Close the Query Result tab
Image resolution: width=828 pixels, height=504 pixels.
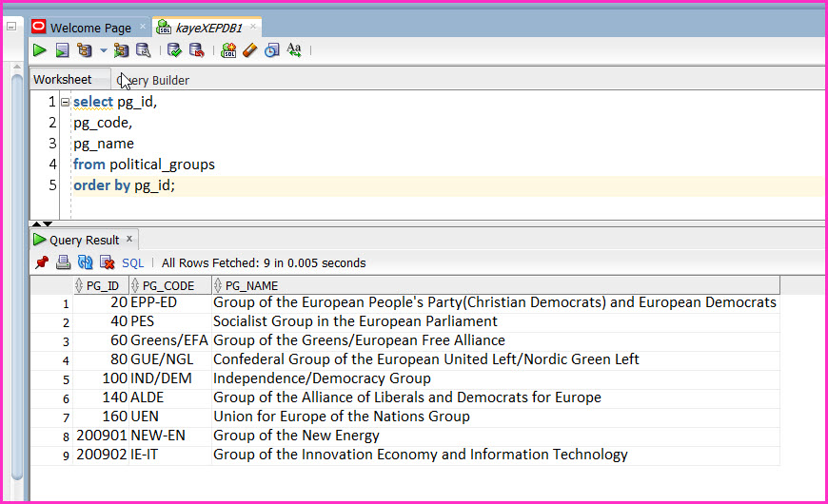pos(129,239)
